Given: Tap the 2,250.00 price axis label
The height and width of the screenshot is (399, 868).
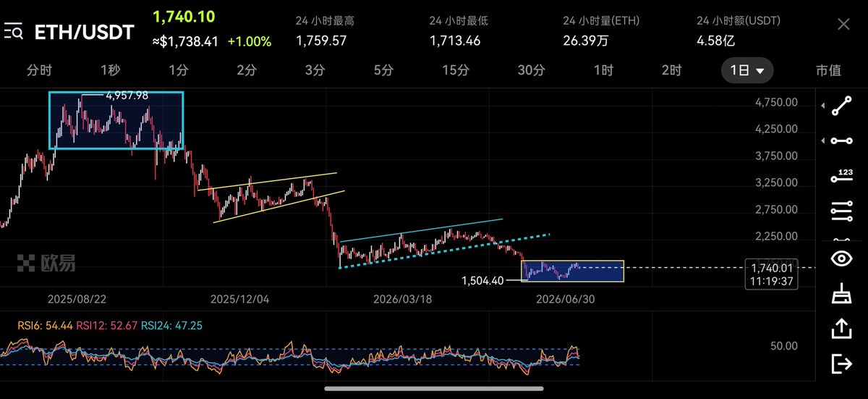Looking at the screenshot, I should tap(775, 236).
